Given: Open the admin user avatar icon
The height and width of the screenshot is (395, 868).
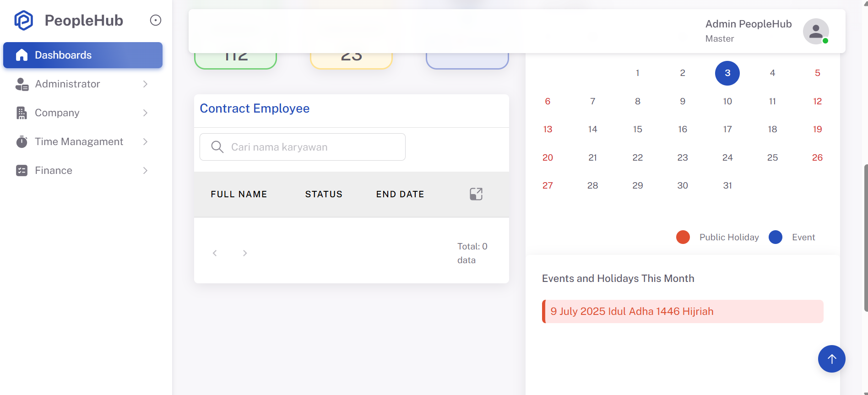Looking at the screenshot, I should pyautogui.click(x=816, y=31).
